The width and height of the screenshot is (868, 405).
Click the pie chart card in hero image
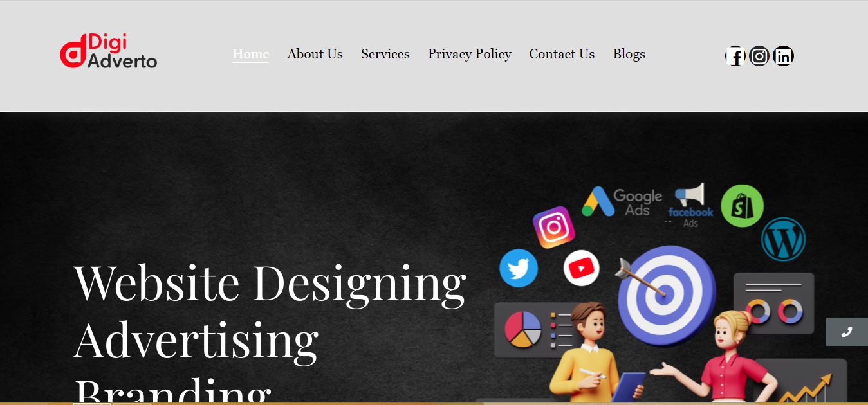538,330
